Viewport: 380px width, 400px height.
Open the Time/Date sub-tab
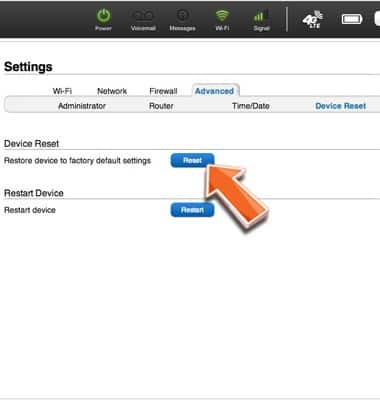coord(251,106)
